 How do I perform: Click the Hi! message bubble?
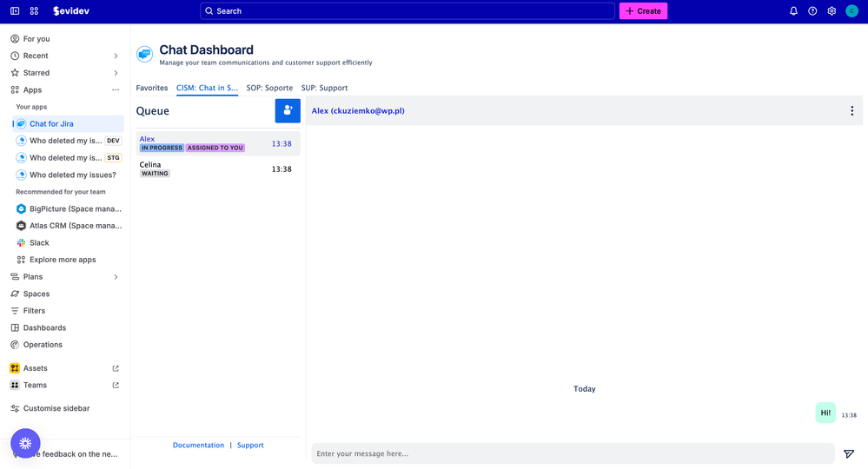pos(825,413)
